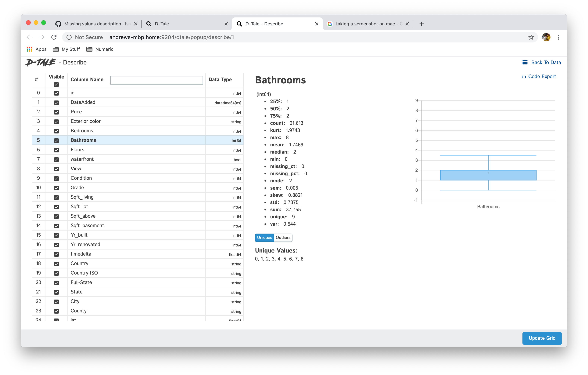Select the Sqft_living column row
588x375 pixels.
[x=138, y=197]
